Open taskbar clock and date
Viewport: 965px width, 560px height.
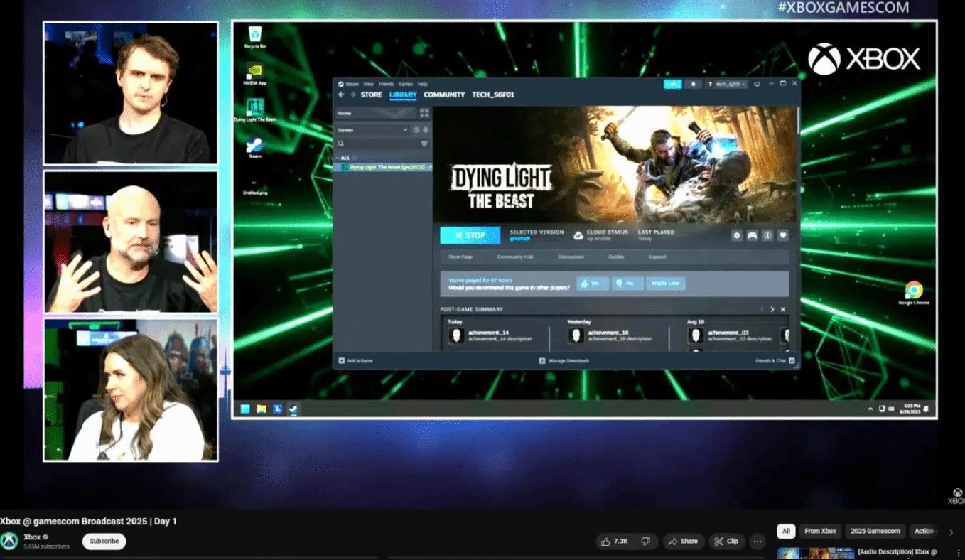[911, 409]
